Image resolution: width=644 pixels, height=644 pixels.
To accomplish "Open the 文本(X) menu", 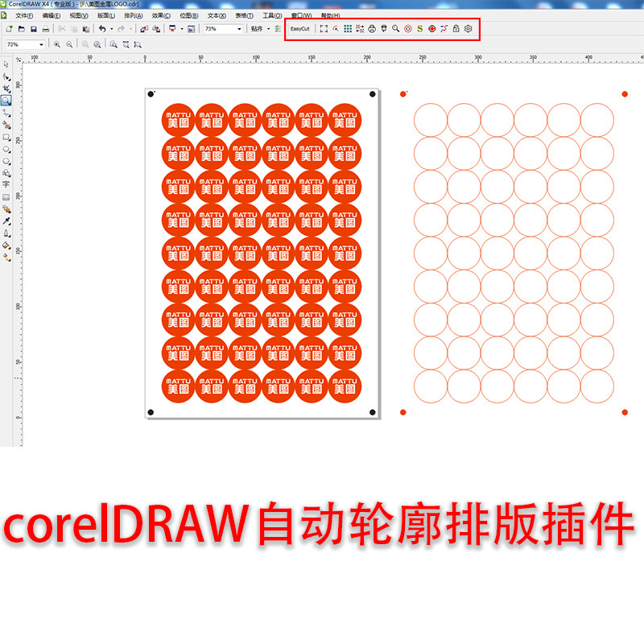I will click(217, 15).
